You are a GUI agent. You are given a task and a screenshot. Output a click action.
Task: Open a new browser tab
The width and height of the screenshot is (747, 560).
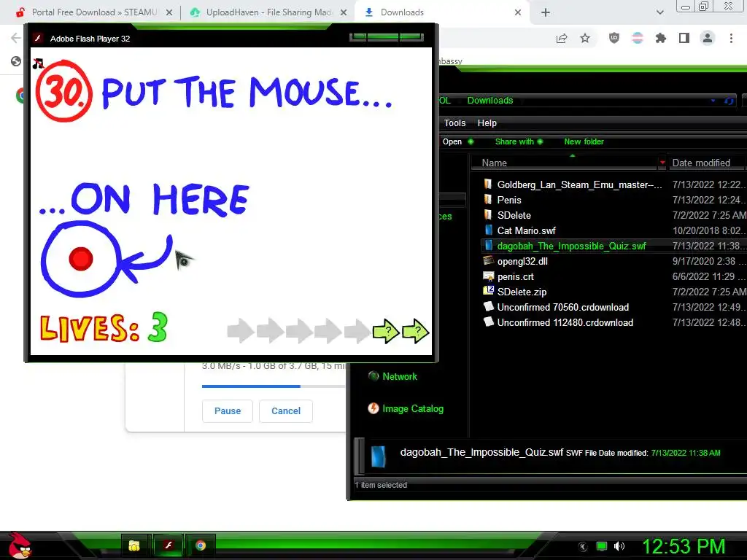tap(546, 13)
